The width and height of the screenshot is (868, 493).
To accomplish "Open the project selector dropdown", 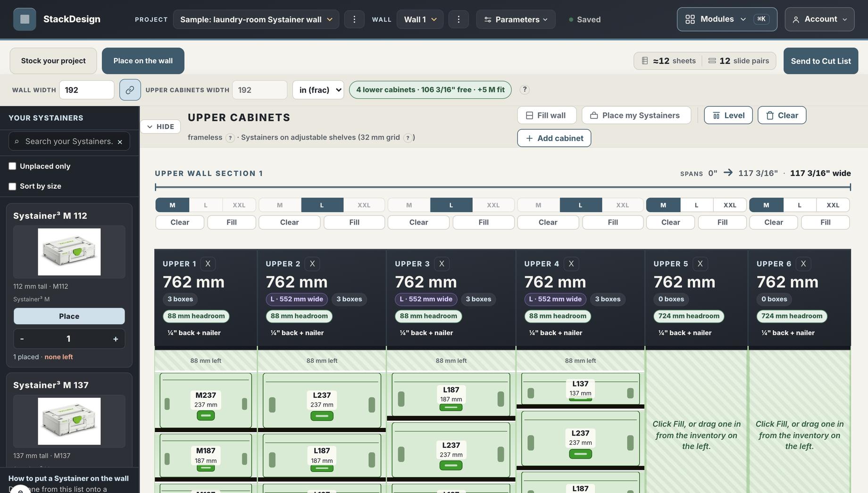I will 256,19.
